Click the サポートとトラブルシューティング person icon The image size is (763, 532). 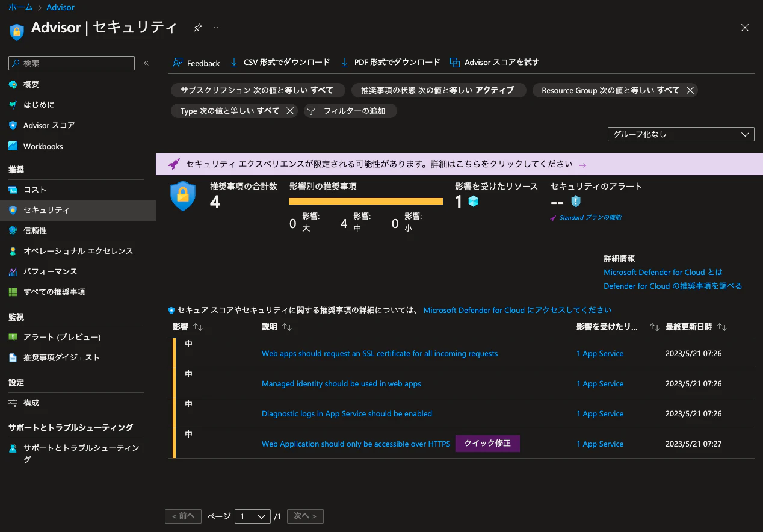pos(13,448)
